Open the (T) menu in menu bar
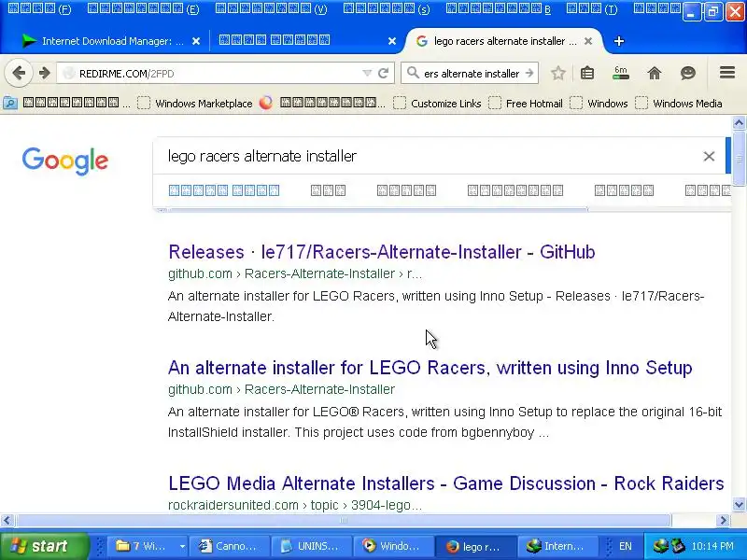 [x=592, y=9]
